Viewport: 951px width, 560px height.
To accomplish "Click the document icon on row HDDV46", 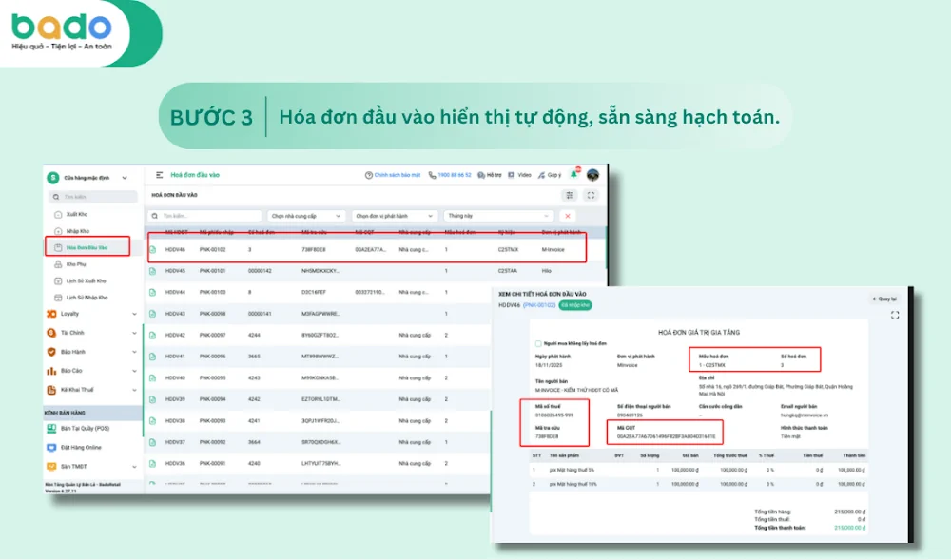I will [x=153, y=250].
